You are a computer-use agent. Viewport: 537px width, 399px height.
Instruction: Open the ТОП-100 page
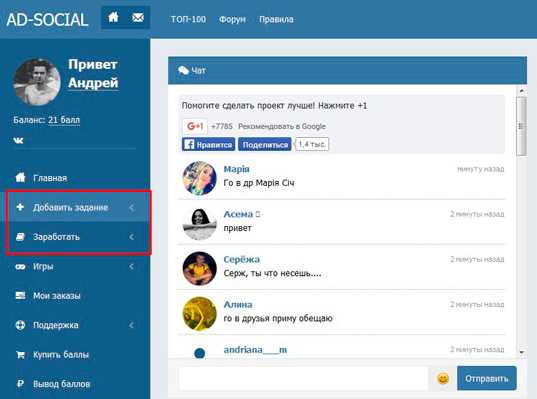pos(188,19)
